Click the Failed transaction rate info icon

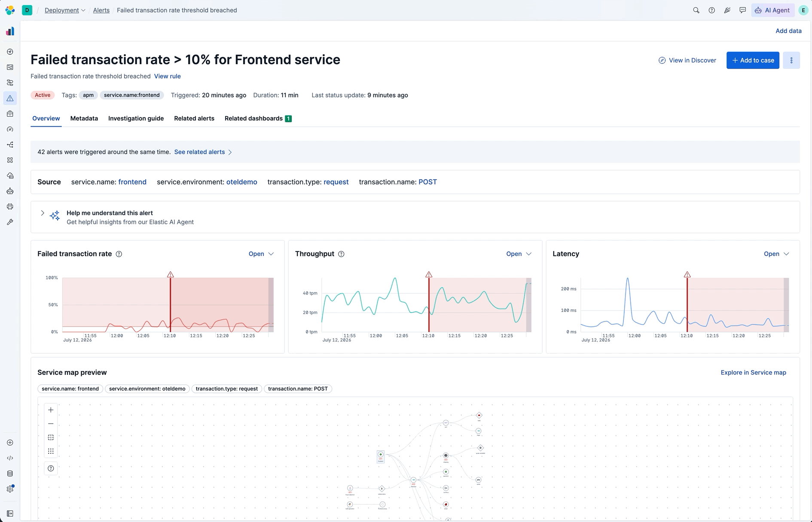pyautogui.click(x=119, y=254)
